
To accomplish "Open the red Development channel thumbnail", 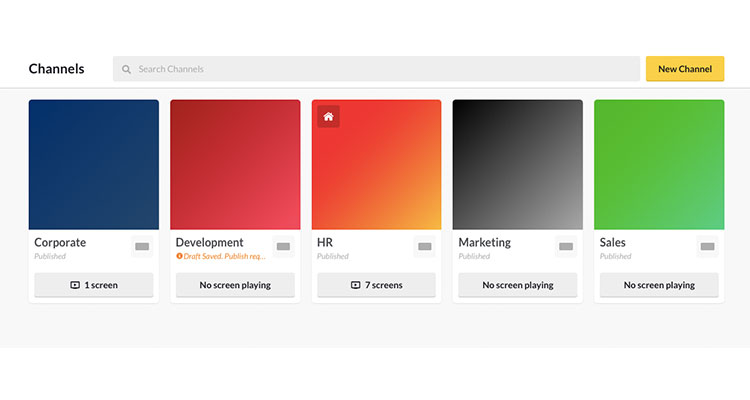I will pyautogui.click(x=235, y=165).
